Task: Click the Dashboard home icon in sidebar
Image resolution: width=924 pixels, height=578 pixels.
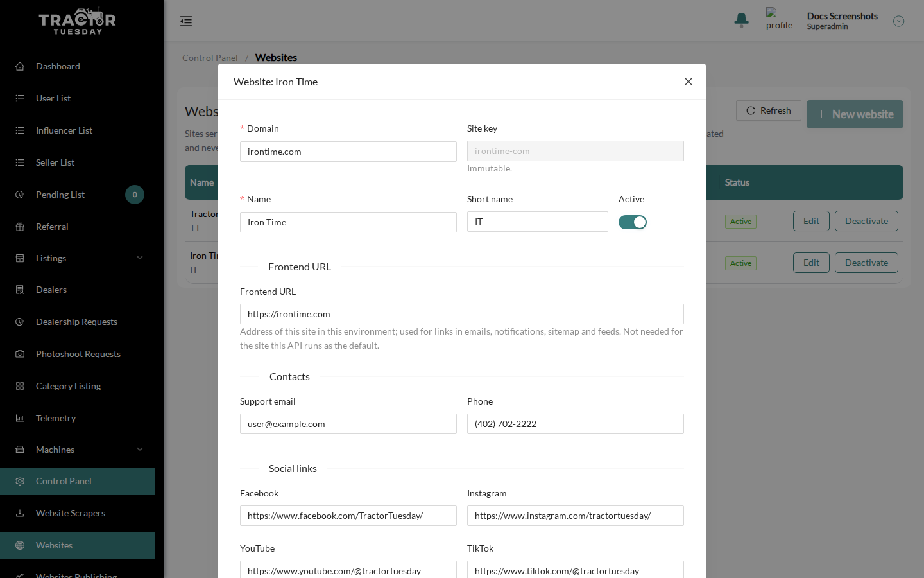Action: click(20, 66)
